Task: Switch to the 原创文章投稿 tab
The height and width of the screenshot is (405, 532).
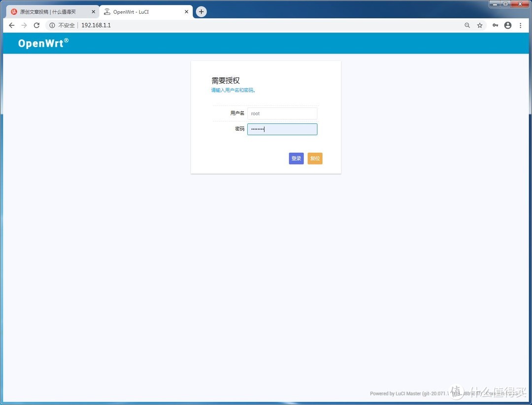Action: (x=53, y=12)
